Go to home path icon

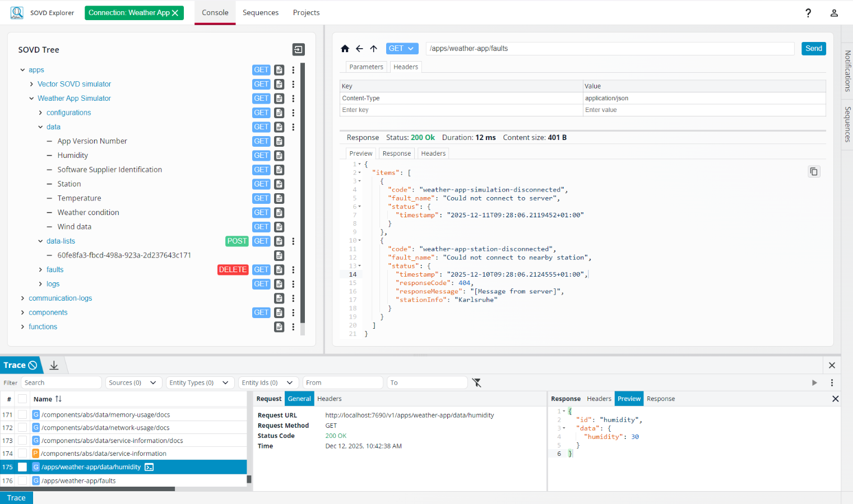[345, 49]
